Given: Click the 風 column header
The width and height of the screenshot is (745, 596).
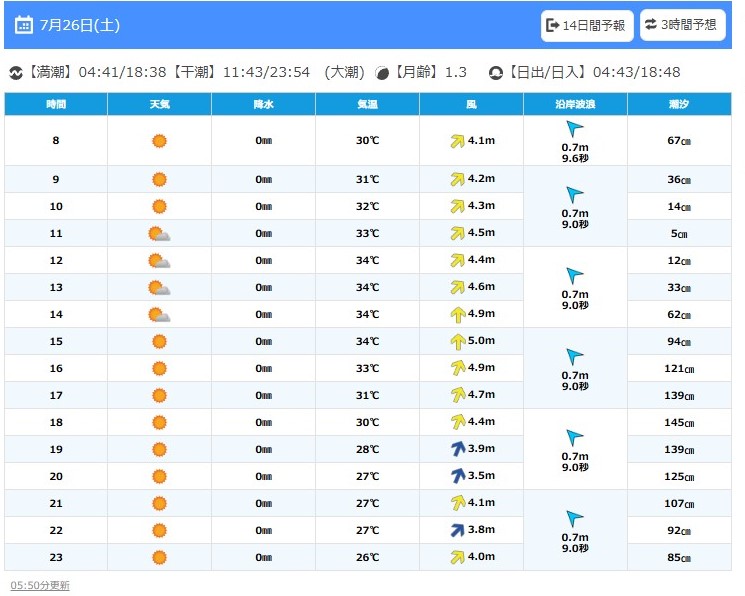Looking at the screenshot, I should [471, 104].
